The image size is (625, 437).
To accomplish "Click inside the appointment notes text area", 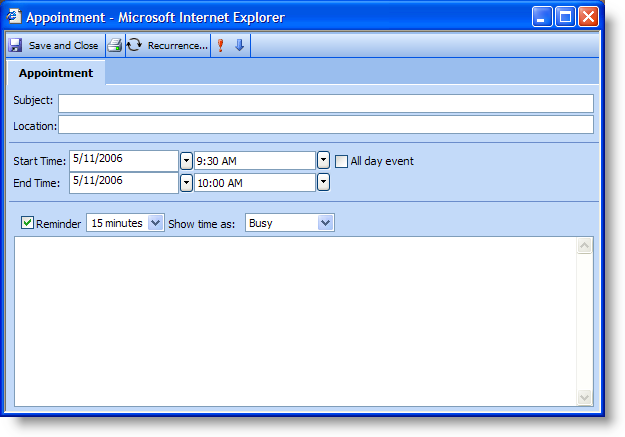I will [295, 321].
